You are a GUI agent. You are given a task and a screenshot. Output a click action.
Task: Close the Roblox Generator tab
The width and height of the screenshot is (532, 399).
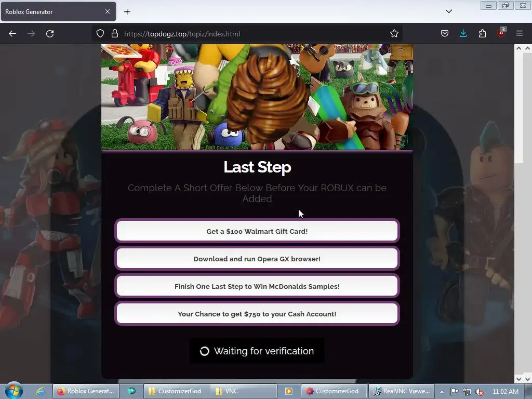click(x=107, y=11)
